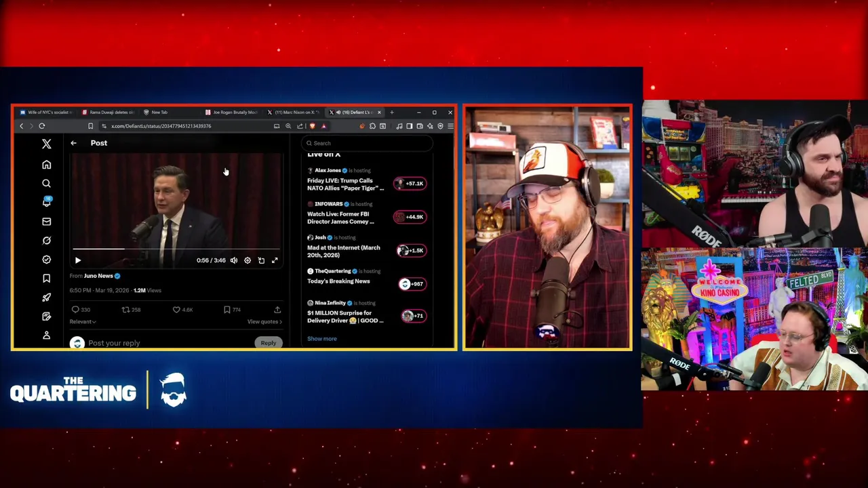Open the X logo home link

46,144
